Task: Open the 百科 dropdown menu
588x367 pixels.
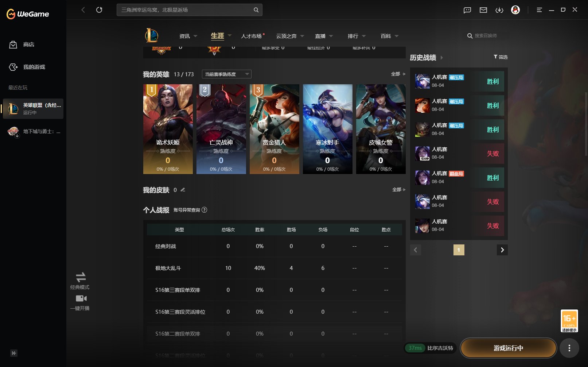Action: coord(389,36)
